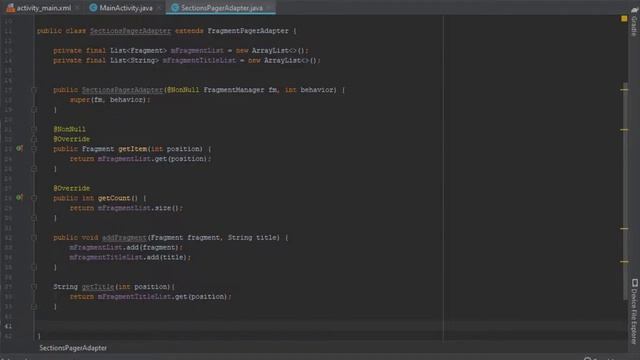Click FragmentPagerAdapter in the extends clause
The width and height of the screenshot is (640, 360).
click(248, 31)
